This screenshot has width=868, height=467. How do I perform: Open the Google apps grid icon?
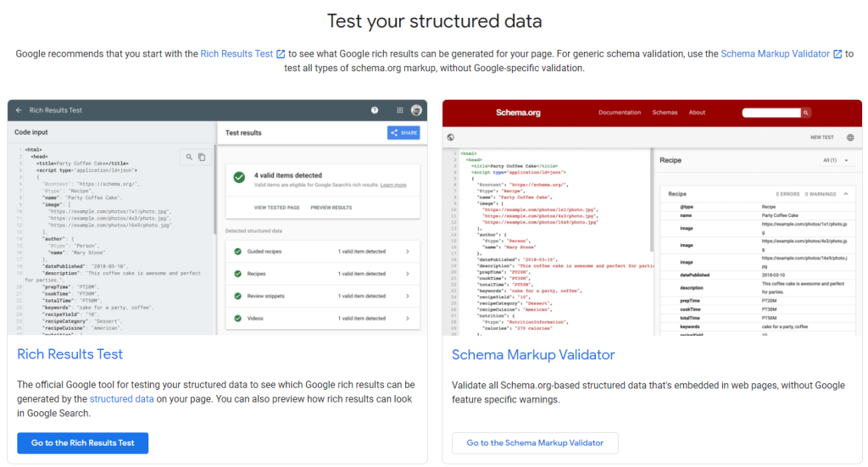click(399, 110)
